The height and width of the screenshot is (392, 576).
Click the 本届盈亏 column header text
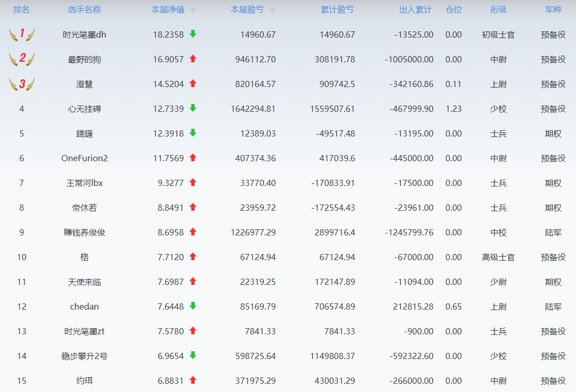(x=247, y=10)
